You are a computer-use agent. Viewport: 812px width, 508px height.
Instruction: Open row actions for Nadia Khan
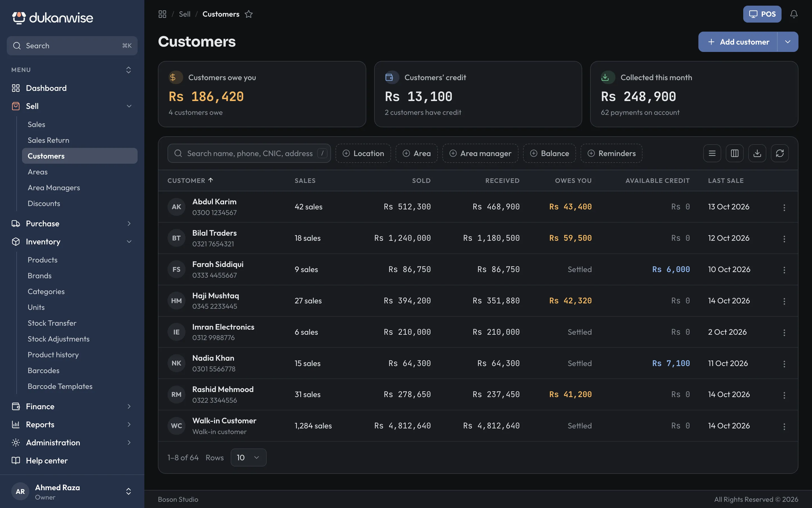click(784, 364)
